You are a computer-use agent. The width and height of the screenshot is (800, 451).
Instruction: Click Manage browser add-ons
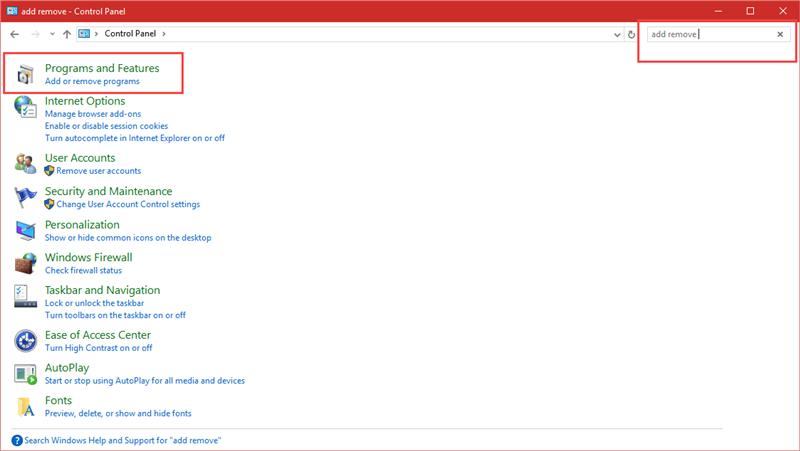93,114
